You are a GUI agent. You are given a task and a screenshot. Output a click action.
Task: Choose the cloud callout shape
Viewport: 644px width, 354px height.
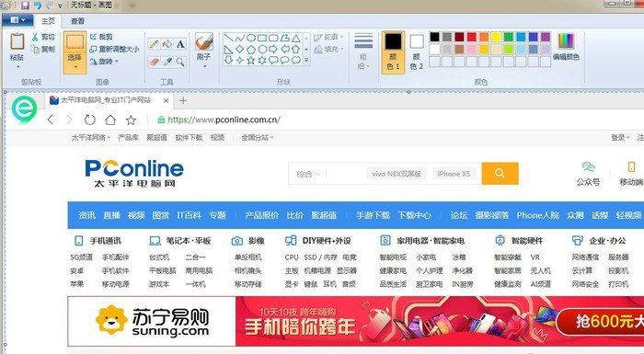coord(296,61)
